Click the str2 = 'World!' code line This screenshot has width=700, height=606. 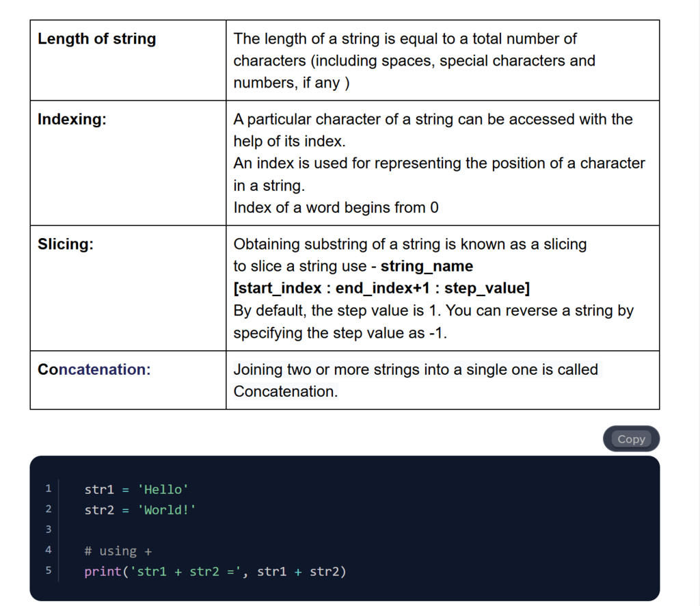pyautogui.click(x=140, y=510)
